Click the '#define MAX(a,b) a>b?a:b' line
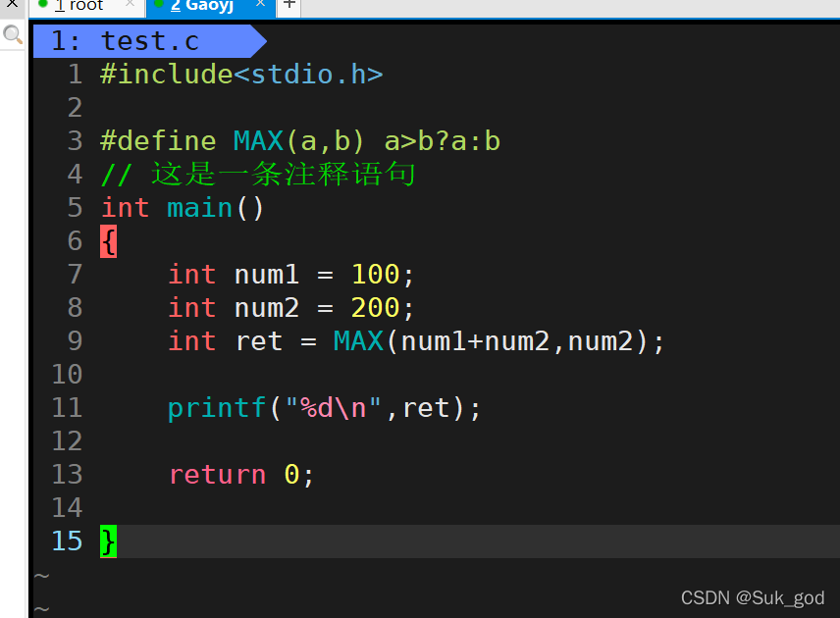 click(300, 141)
